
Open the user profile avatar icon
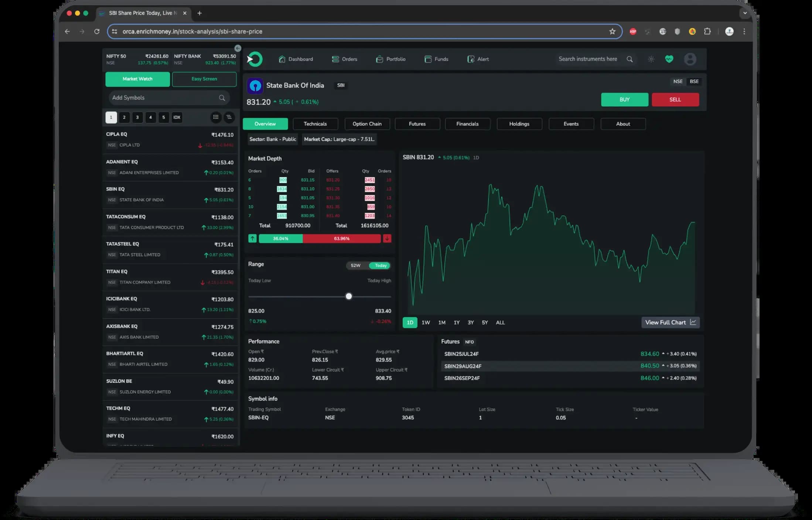pos(690,59)
